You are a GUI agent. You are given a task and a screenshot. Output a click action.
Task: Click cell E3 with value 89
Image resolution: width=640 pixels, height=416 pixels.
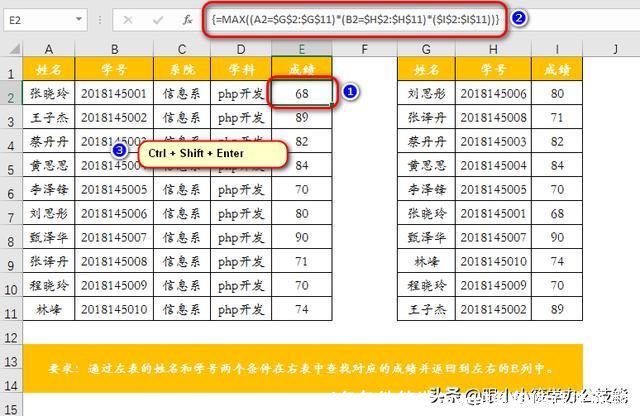point(302,118)
